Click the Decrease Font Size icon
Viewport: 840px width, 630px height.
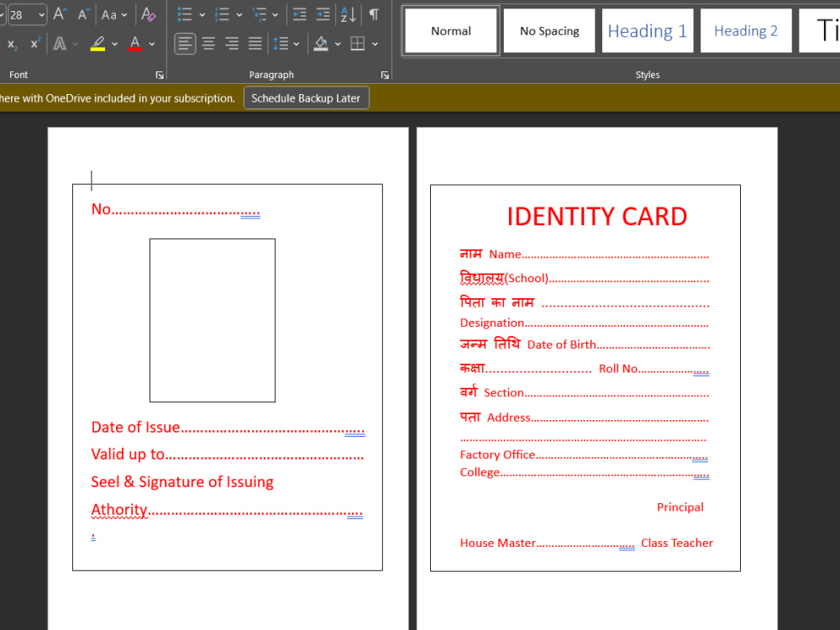[x=82, y=14]
